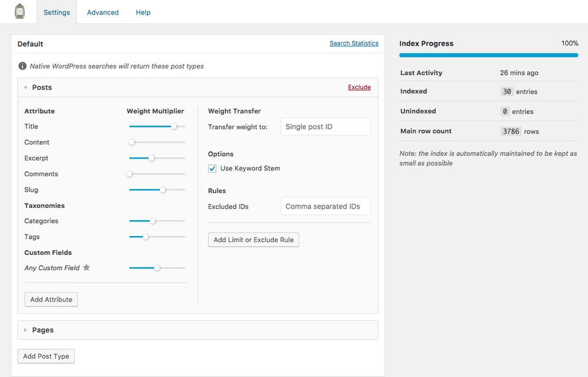The width and height of the screenshot is (588, 377).
Task: Click the Slug weight slider handle
Action: point(163,190)
